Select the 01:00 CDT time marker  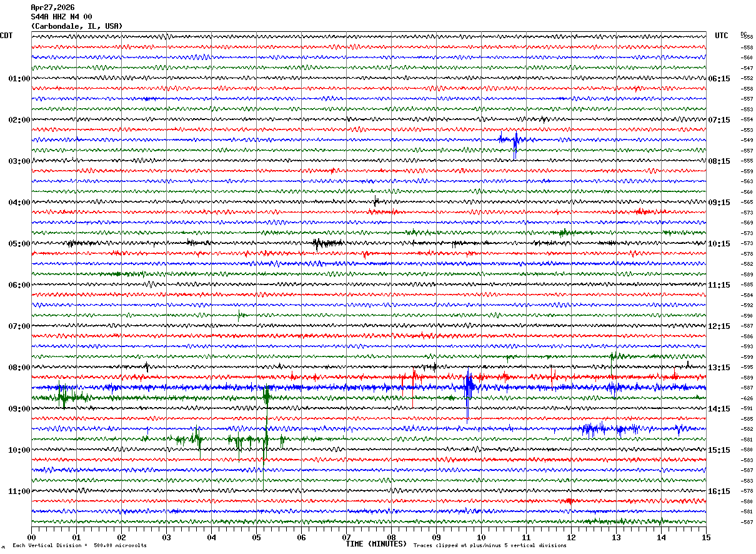pos(19,79)
